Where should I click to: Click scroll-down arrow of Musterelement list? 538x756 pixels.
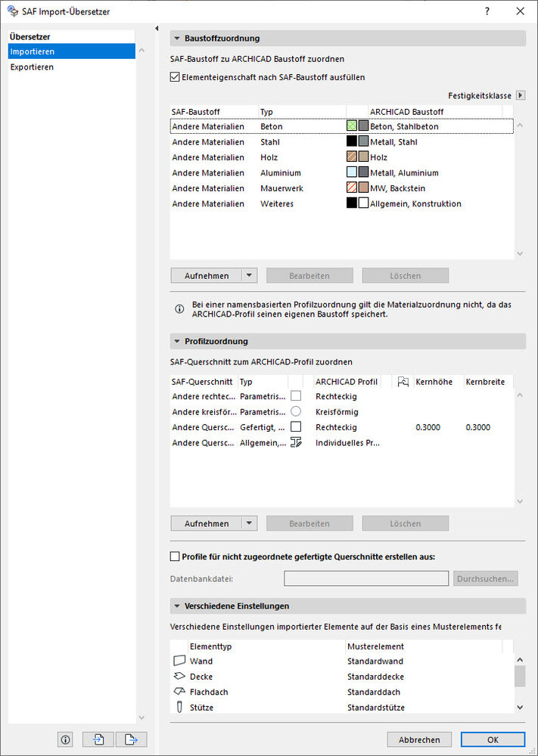[520, 708]
